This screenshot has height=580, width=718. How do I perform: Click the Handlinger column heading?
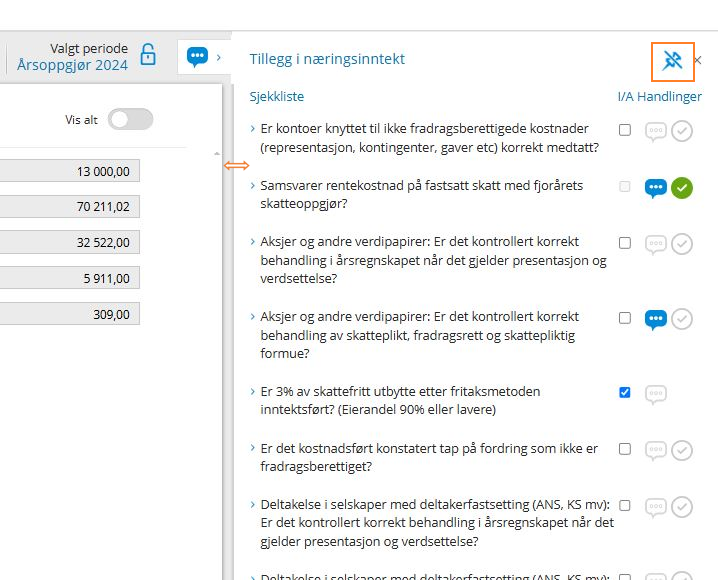669,97
